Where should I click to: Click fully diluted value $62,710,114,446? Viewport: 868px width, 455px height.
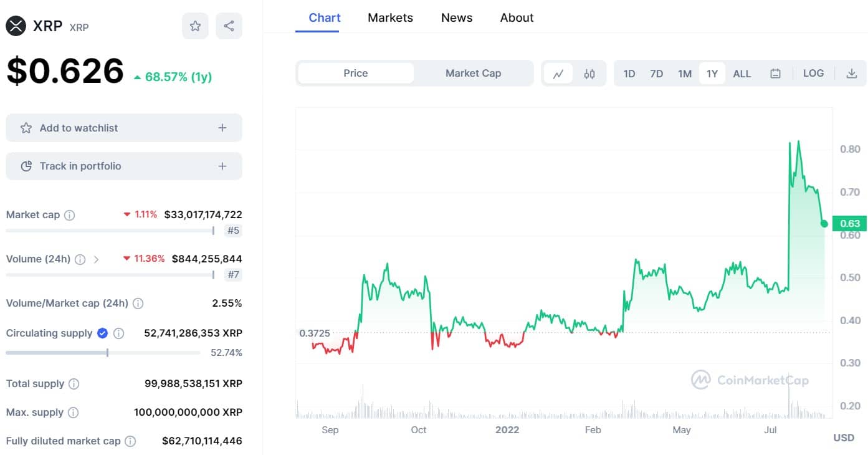pos(202,441)
